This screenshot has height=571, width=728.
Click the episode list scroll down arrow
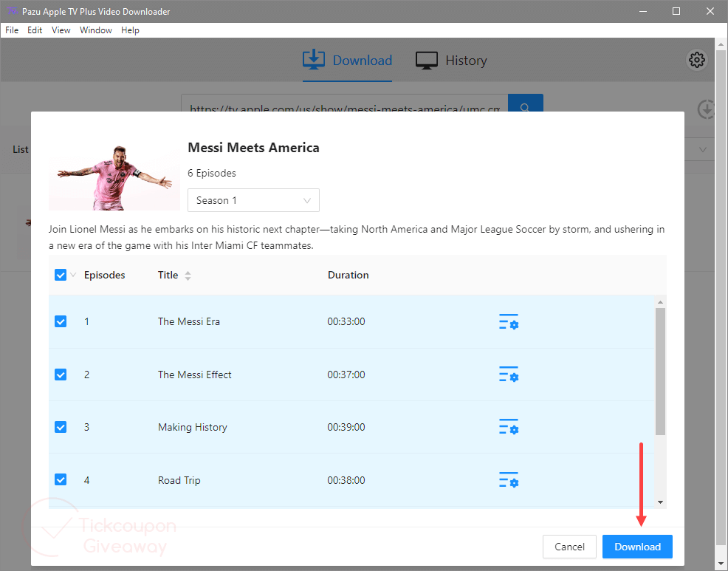(x=660, y=502)
